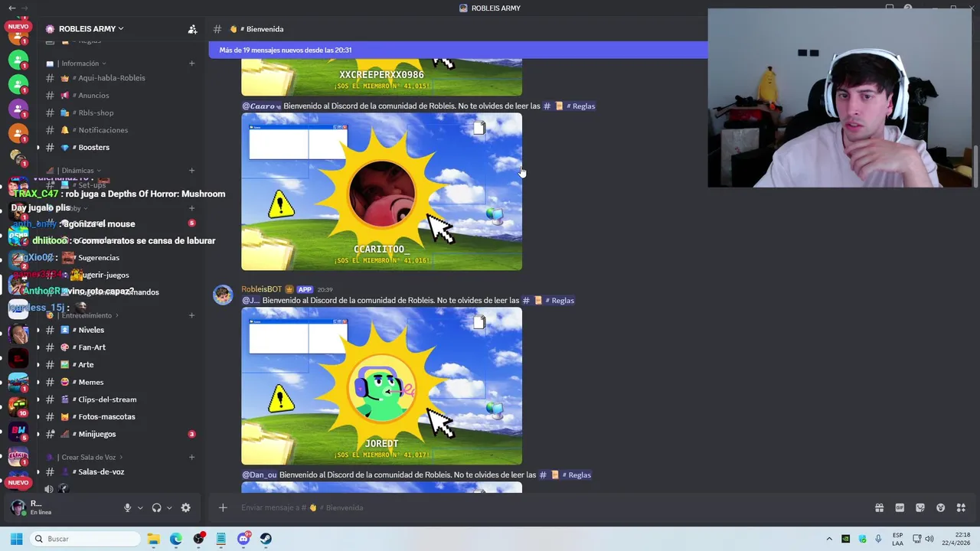Screen dimensions: 980x551
Task: Go back with the window arrow
Action: [11, 8]
